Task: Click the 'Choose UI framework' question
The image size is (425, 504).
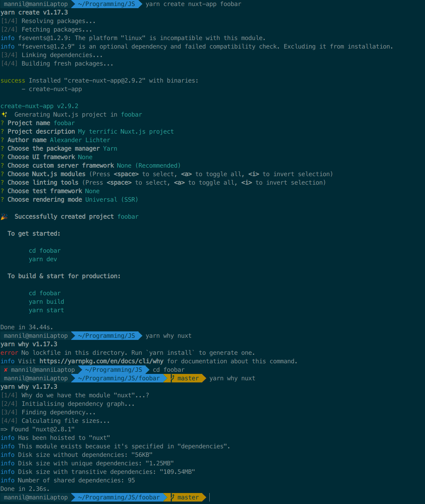Action: (x=41, y=157)
